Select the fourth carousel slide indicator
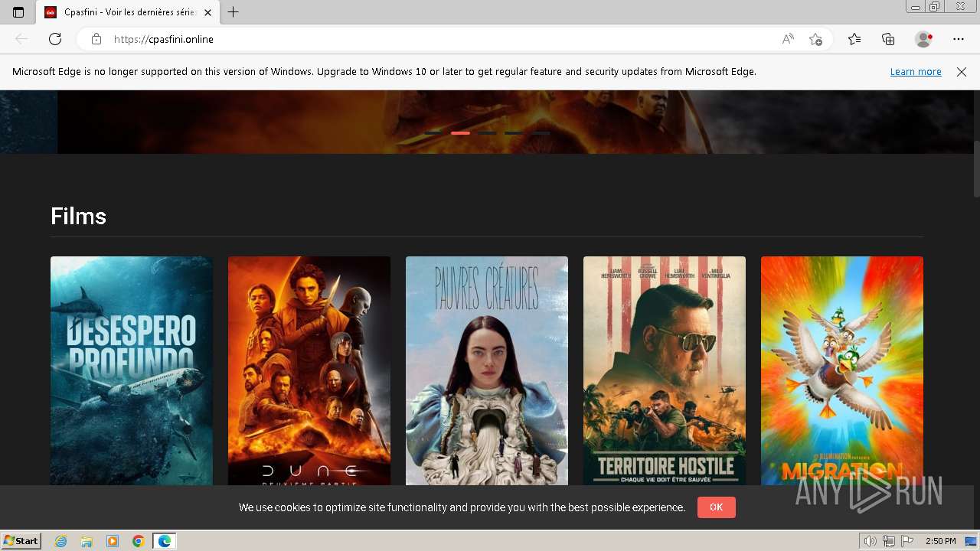The image size is (980, 551). (x=514, y=133)
